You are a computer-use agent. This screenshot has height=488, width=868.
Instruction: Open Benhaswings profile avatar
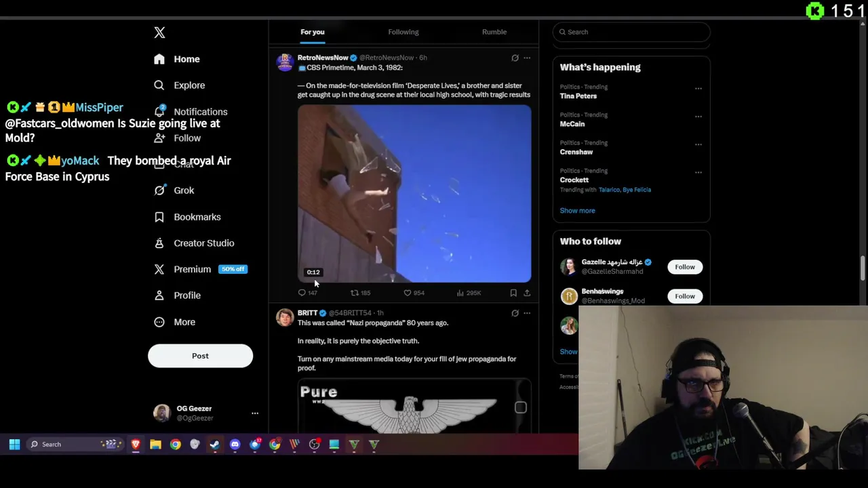569,296
